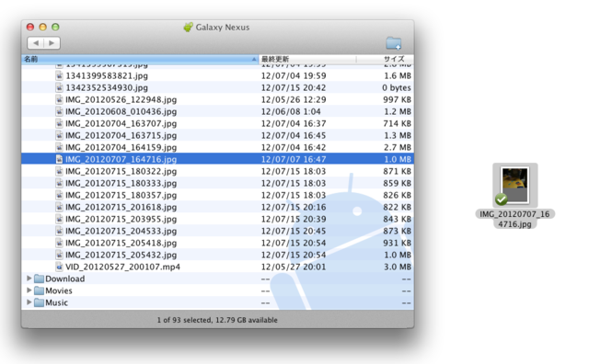Viewport: 589px width, 364px height.
Task: Click desktop file label IMG_20120707_164716.jpg
Action: click(x=515, y=219)
